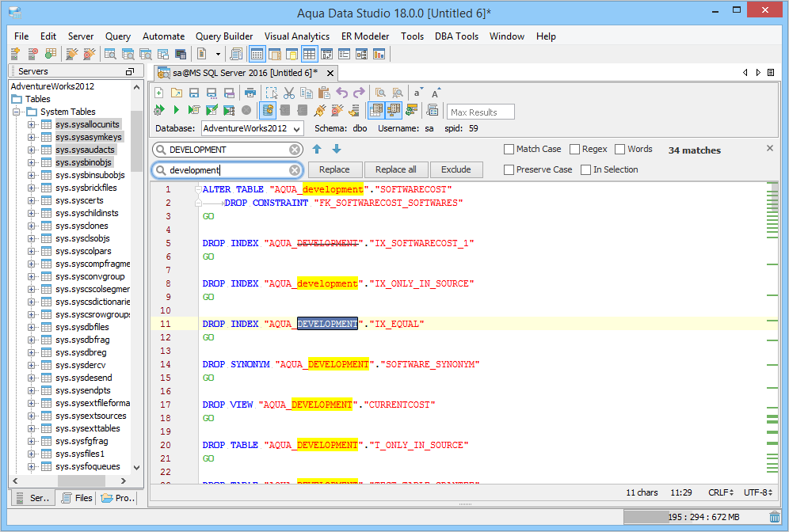The image size is (789, 532).
Task: Click the Print icon in editor toolbar
Action: click(x=250, y=93)
